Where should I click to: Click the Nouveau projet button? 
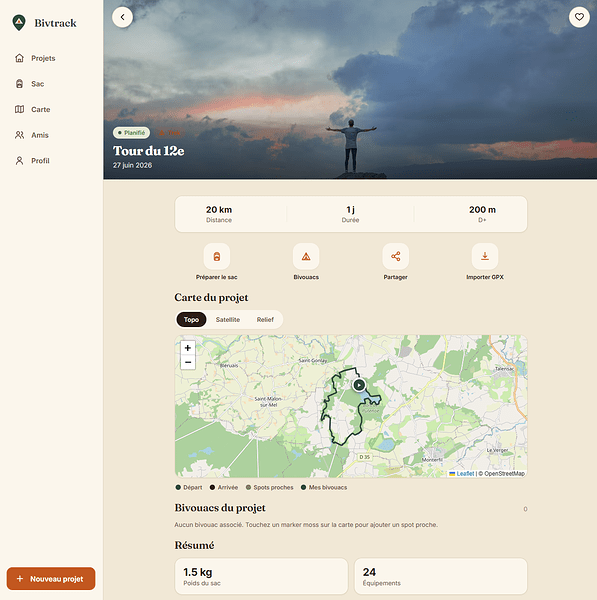coord(51,579)
